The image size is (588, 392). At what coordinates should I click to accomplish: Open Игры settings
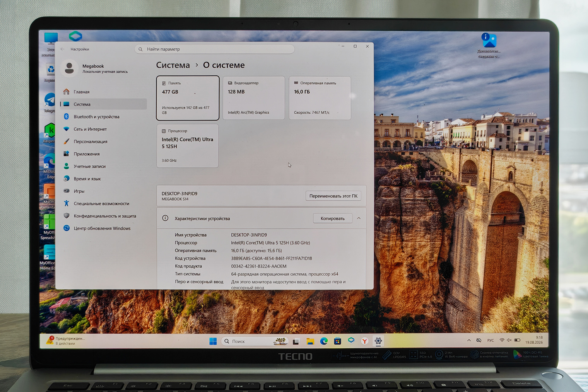click(x=104, y=191)
